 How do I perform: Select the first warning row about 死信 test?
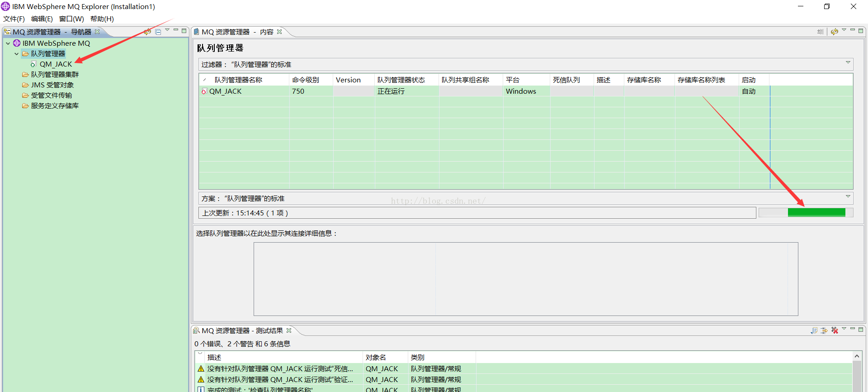point(524,368)
